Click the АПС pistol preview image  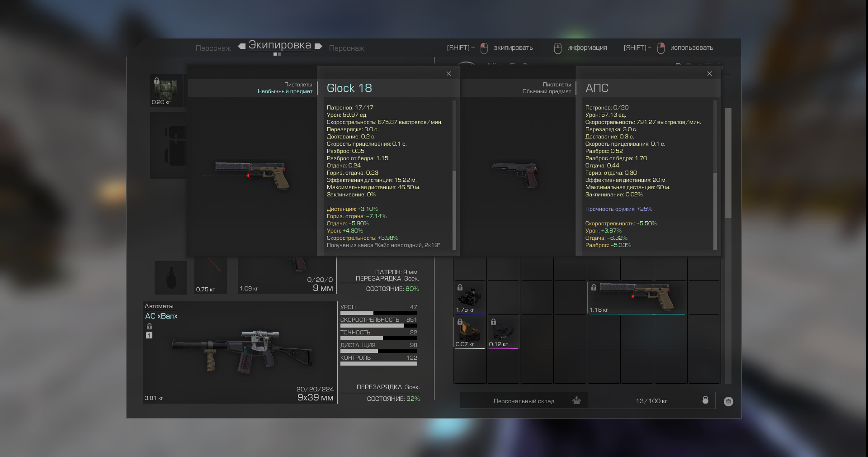[x=516, y=175]
